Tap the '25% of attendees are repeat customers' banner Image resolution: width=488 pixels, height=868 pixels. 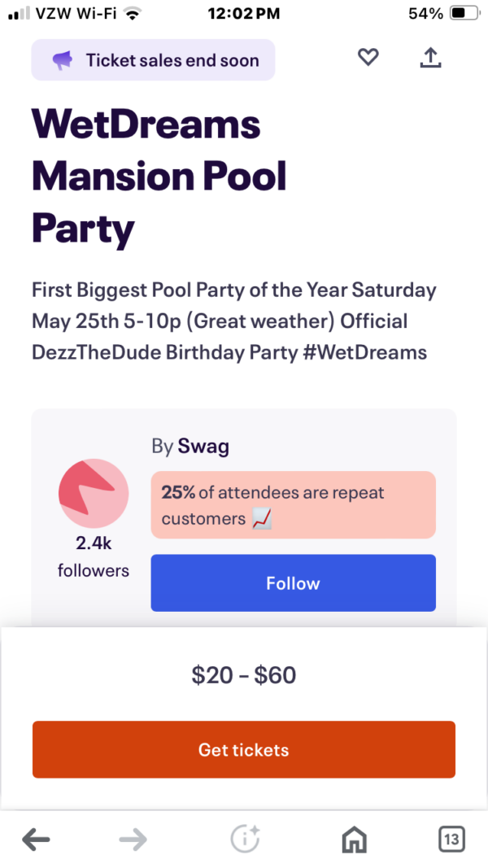pyautogui.click(x=293, y=505)
